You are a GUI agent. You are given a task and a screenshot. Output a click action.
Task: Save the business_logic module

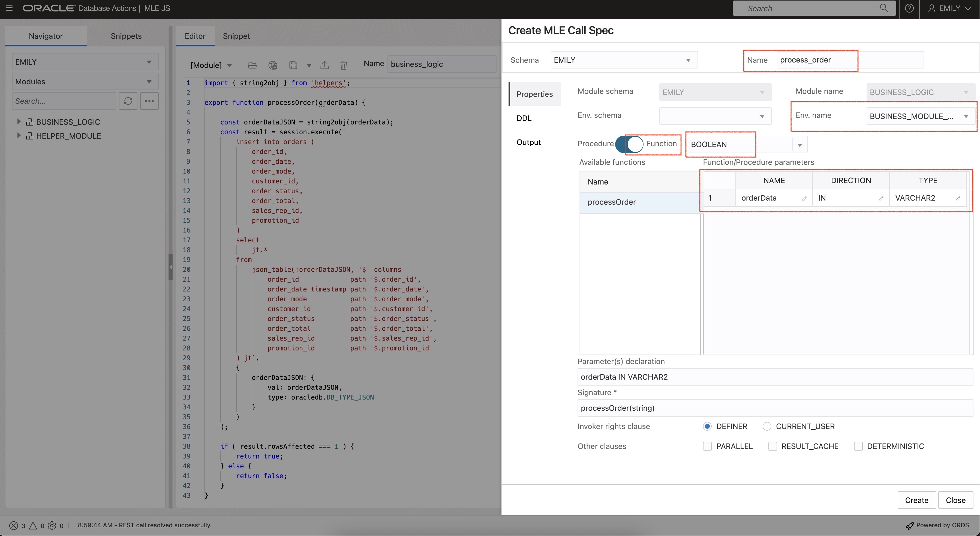[x=293, y=65]
